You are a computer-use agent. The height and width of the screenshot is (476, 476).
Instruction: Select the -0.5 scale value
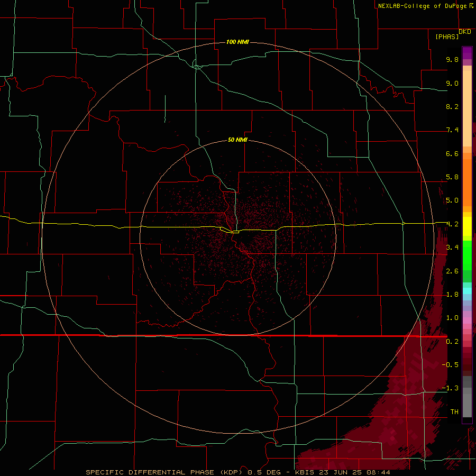point(450,365)
